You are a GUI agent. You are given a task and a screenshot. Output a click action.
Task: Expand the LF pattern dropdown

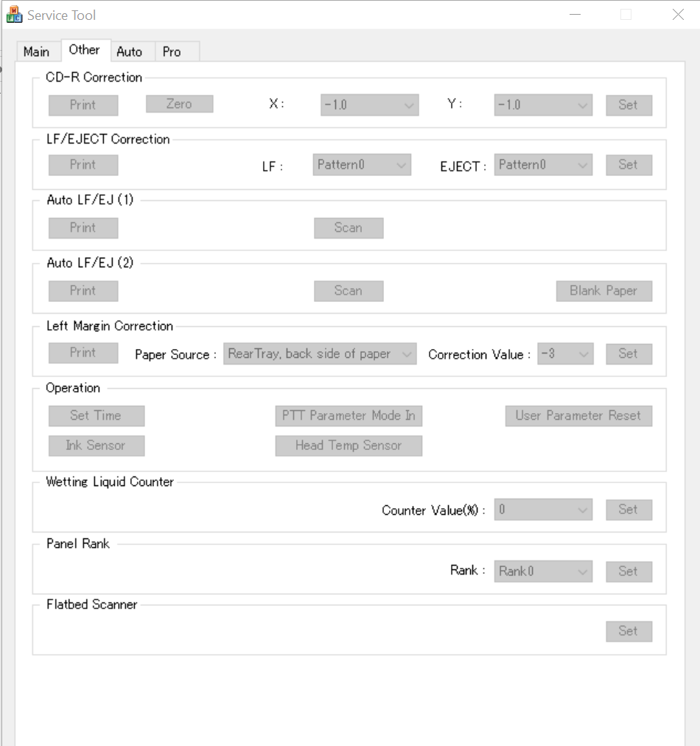click(x=362, y=165)
